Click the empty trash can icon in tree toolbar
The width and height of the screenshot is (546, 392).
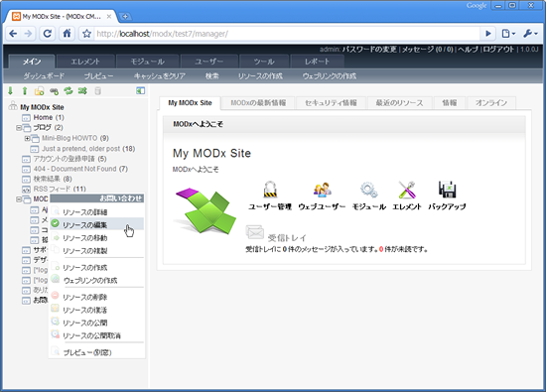[x=98, y=91]
